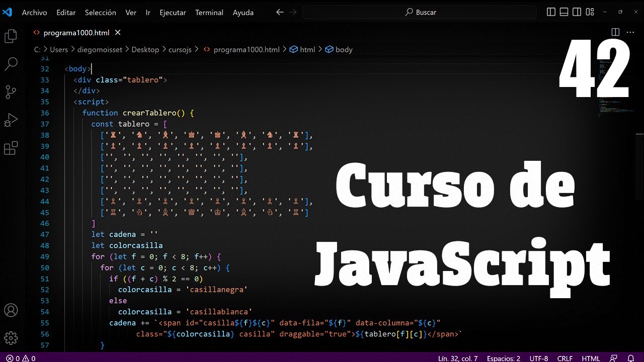644x362 pixels.
Task: Click Espacios: 2 indentation setting
Action: tap(503, 358)
